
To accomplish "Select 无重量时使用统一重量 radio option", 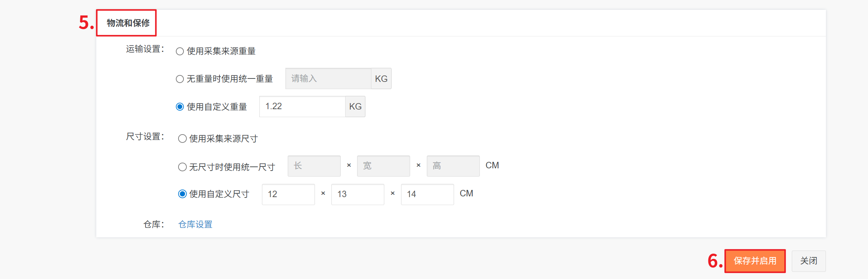I will [180, 79].
